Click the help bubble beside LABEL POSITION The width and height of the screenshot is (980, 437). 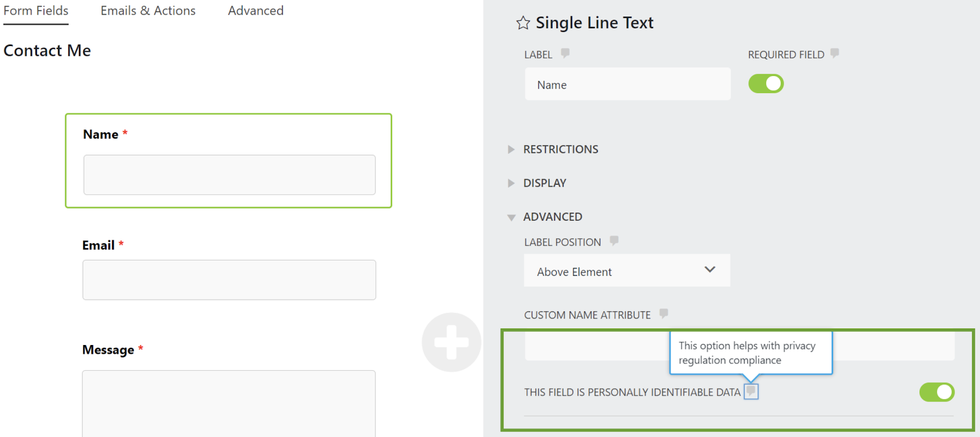(614, 241)
